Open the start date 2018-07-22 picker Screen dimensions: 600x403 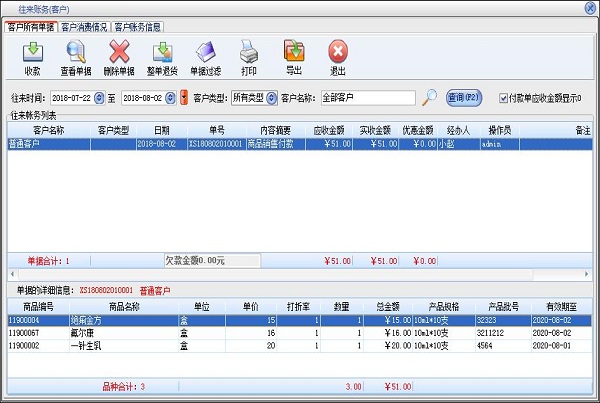tap(99, 98)
